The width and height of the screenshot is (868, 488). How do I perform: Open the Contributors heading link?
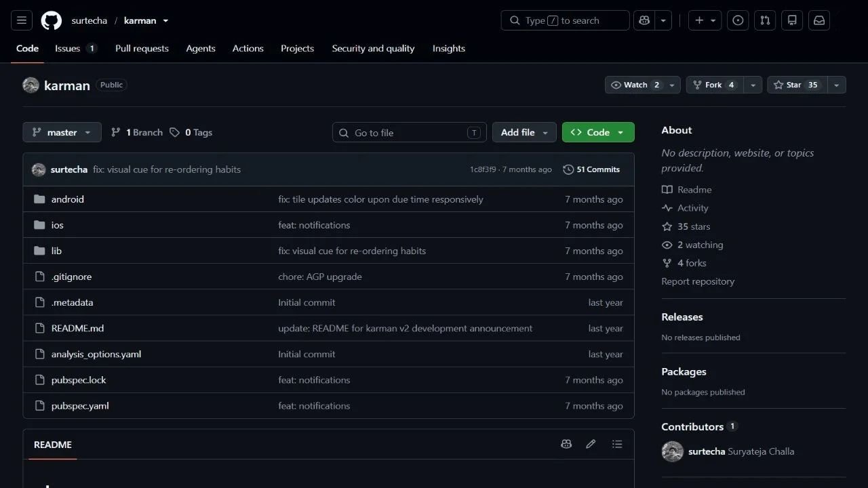(x=699, y=427)
